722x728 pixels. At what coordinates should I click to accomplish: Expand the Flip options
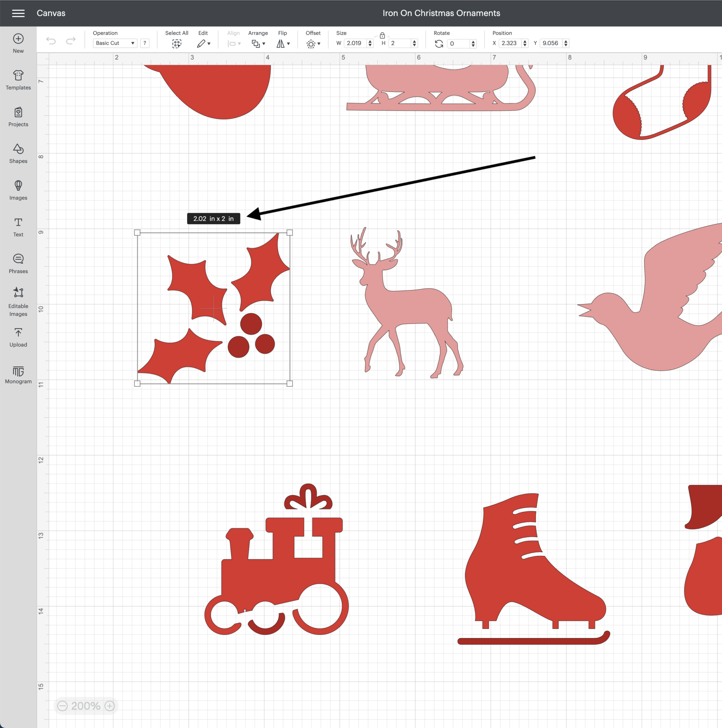[283, 43]
